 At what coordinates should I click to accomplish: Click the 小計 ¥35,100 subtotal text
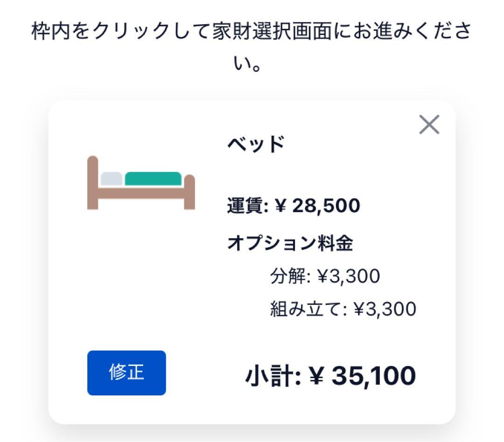click(330, 374)
